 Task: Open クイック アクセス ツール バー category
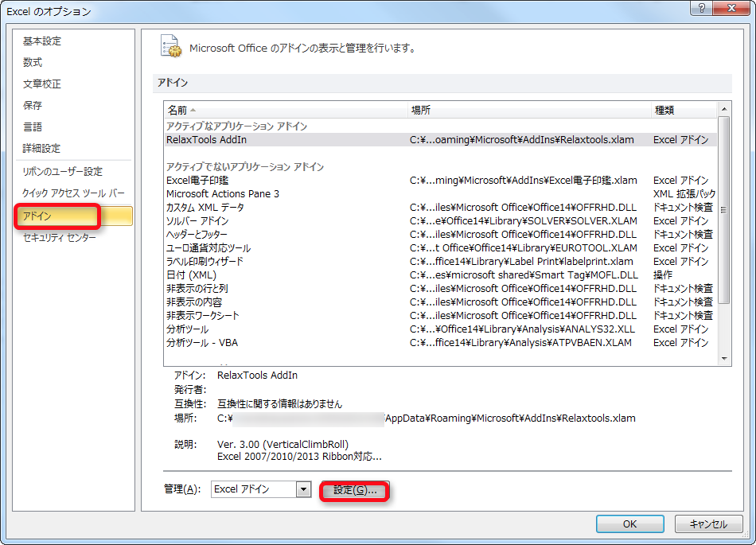point(73,193)
